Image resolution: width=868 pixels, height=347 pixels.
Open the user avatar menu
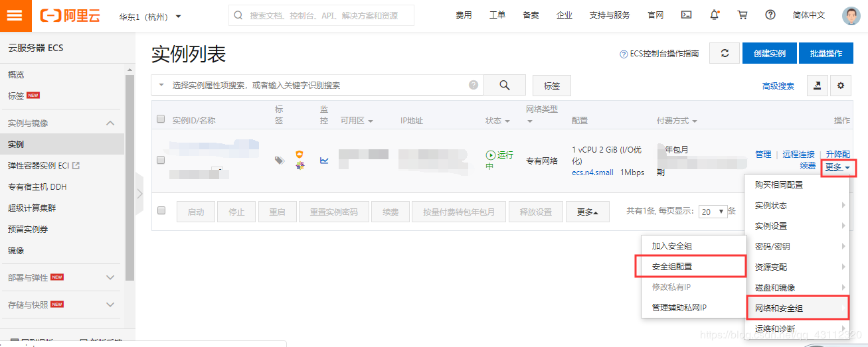click(851, 16)
